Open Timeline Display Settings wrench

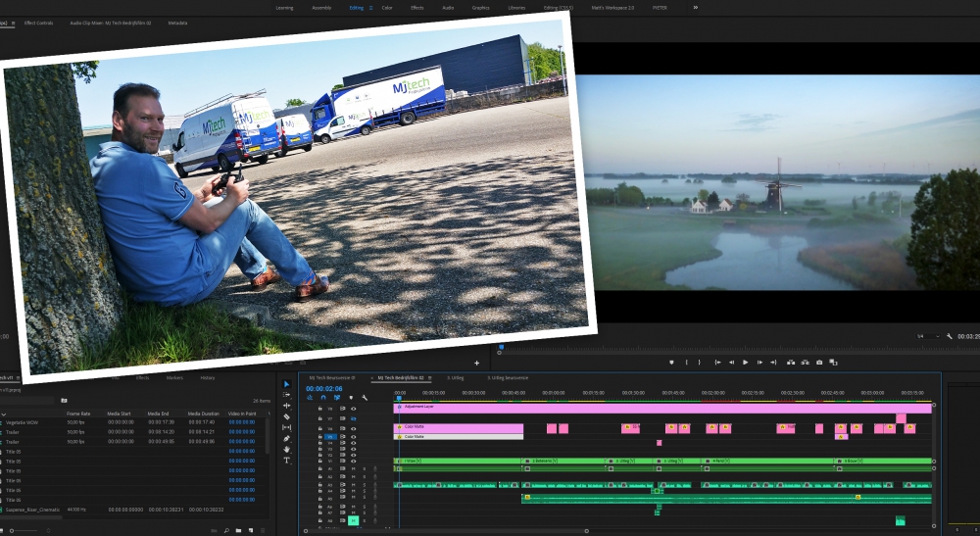[x=365, y=398]
